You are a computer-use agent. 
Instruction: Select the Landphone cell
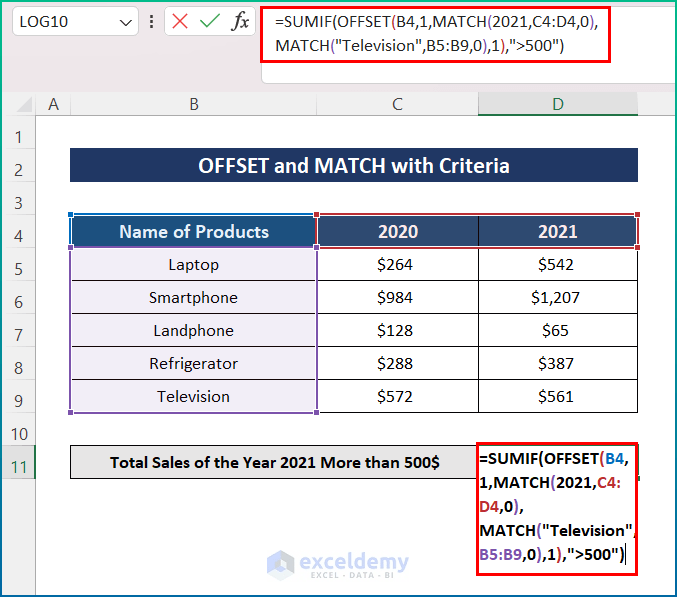[193, 330]
